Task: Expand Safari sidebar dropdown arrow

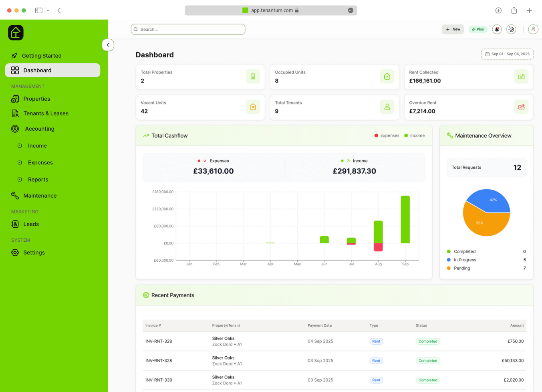Action: (x=48, y=10)
